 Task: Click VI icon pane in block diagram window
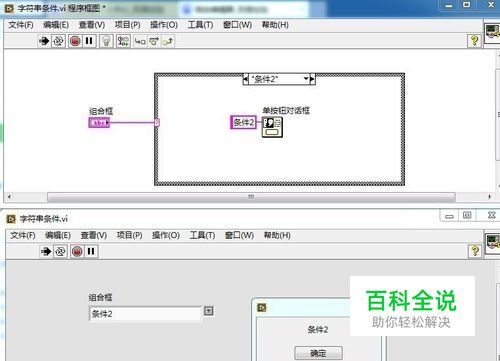point(492,33)
